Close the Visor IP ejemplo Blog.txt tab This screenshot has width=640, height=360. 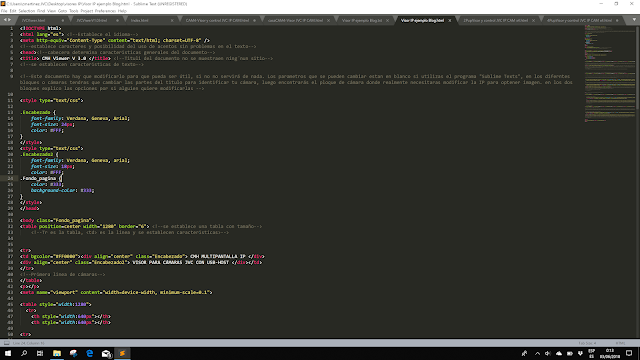(387, 20)
